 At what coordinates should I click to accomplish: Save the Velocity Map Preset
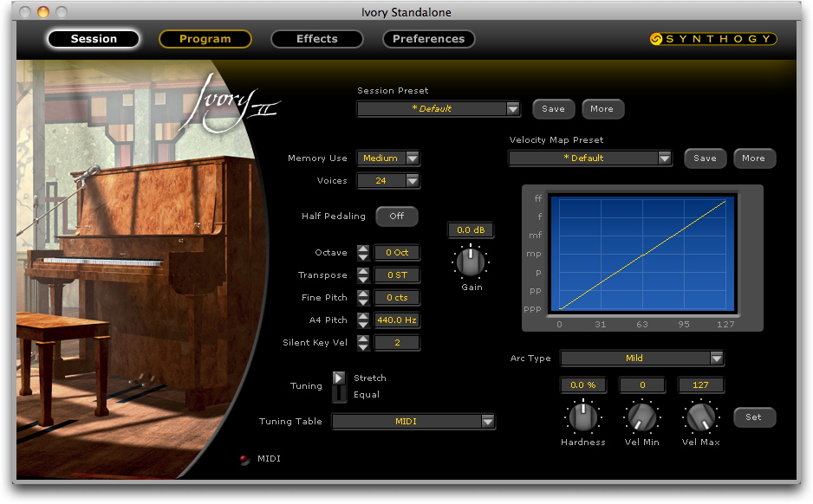click(705, 158)
